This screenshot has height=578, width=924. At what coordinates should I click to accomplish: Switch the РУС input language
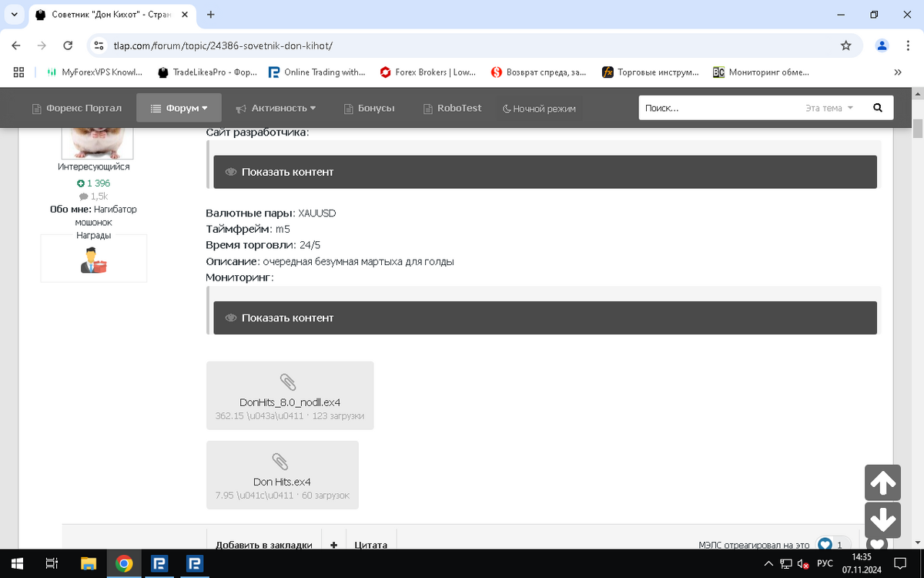(825, 563)
